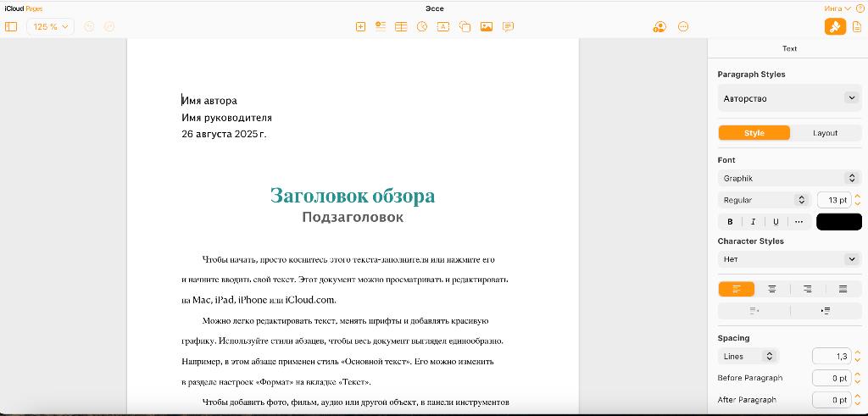868x416 pixels.
Task: Align text center
Action: click(771, 289)
